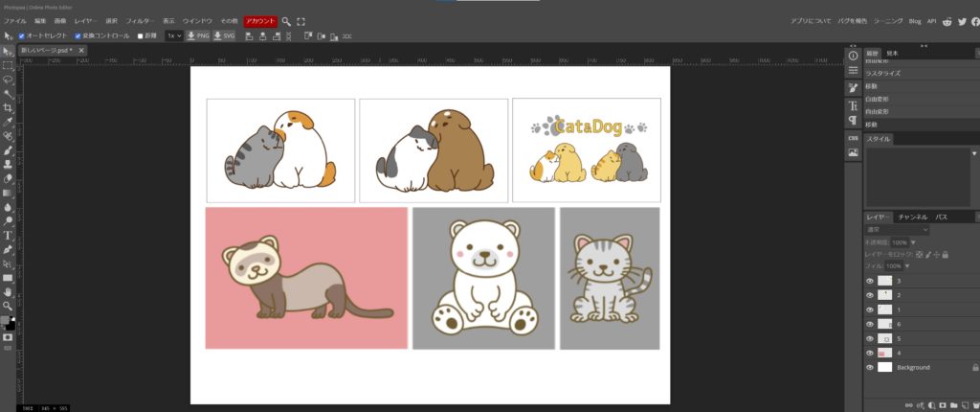This screenshot has height=412, width=980.
Task: Select the Move tool in toolbar
Action: click(8, 51)
